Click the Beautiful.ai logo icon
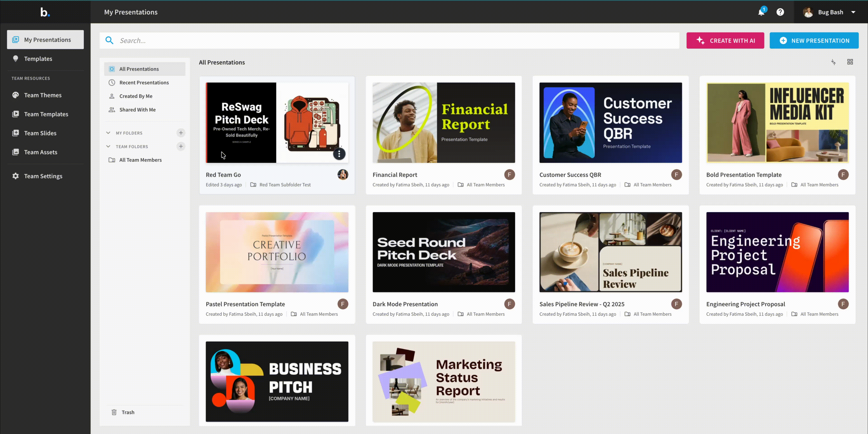Viewport: 868px width, 434px height. (x=45, y=12)
